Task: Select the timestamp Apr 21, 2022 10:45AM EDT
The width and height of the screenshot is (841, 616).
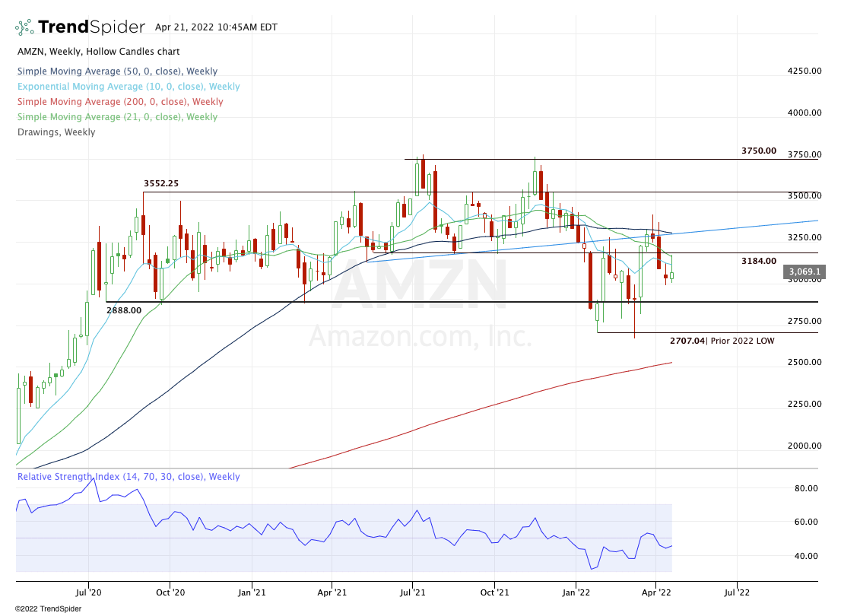Action: click(216, 27)
